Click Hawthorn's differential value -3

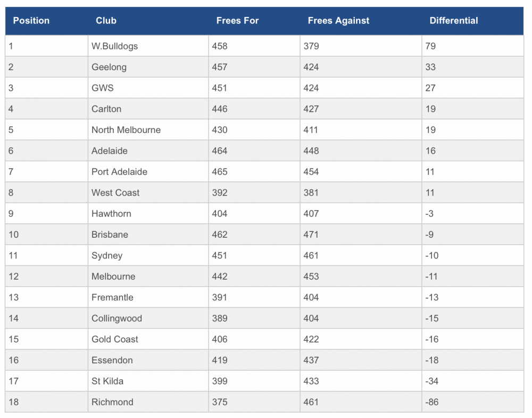click(x=429, y=214)
